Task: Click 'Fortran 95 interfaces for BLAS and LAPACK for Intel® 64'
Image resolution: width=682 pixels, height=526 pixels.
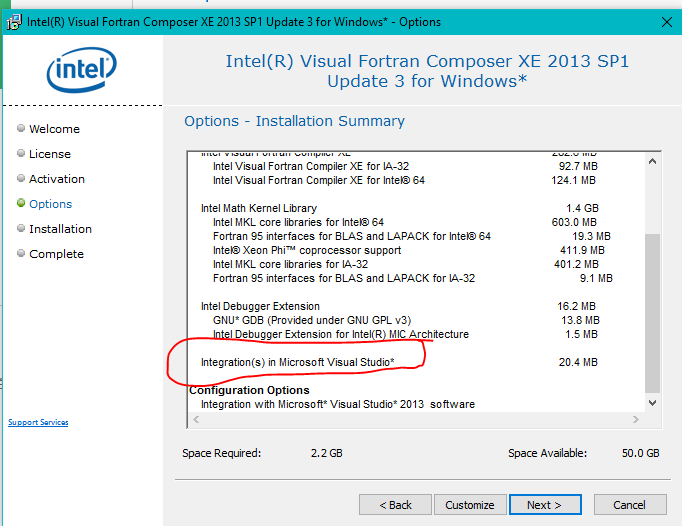Action: point(352,236)
